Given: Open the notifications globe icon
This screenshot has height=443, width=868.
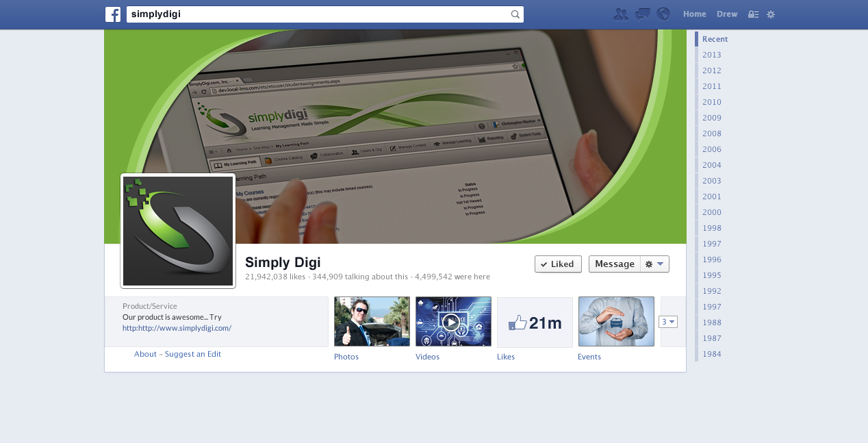Looking at the screenshot, I should (x=663, y=14).
